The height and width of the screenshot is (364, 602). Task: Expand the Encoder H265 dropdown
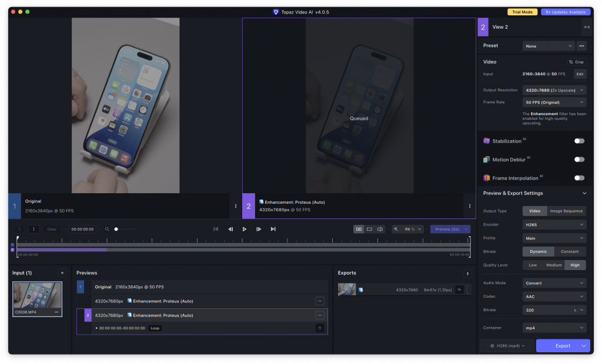pyautogui.click(x=554, y=224)
